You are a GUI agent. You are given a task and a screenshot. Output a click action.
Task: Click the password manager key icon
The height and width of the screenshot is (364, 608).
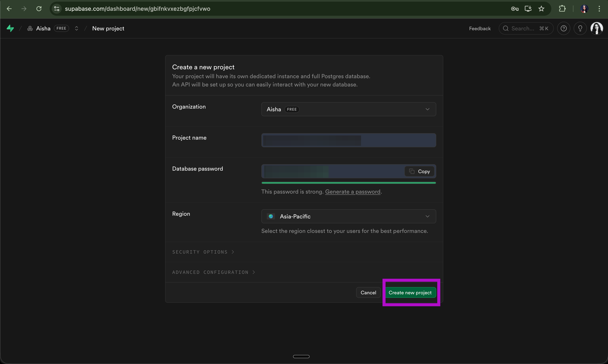pyautogui.click(x=514, y=9)
